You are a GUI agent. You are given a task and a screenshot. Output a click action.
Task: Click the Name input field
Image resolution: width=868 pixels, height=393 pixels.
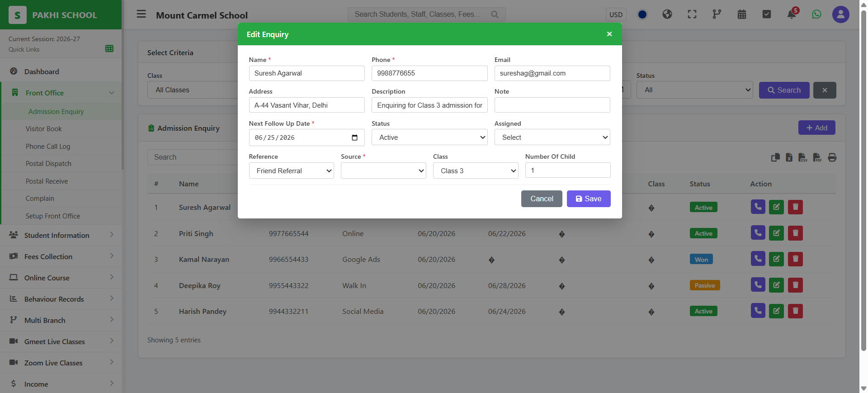(307, 73)
